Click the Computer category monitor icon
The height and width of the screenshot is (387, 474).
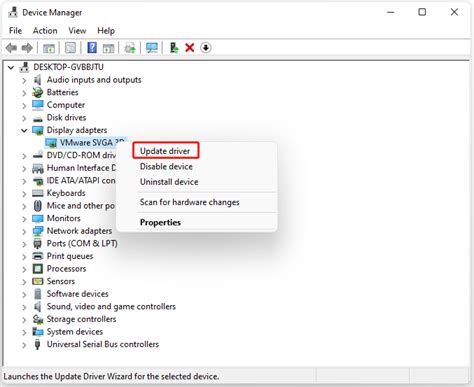point(38,105)
